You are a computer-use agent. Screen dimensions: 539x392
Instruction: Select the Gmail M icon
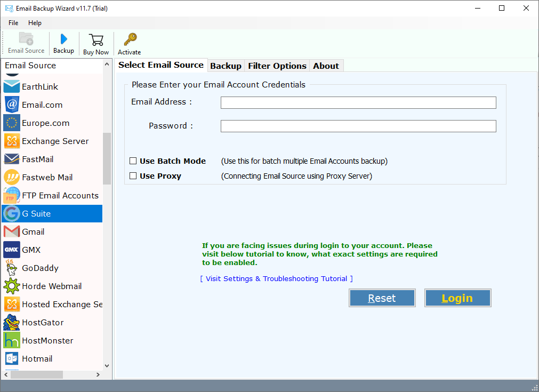pos(12,231)
